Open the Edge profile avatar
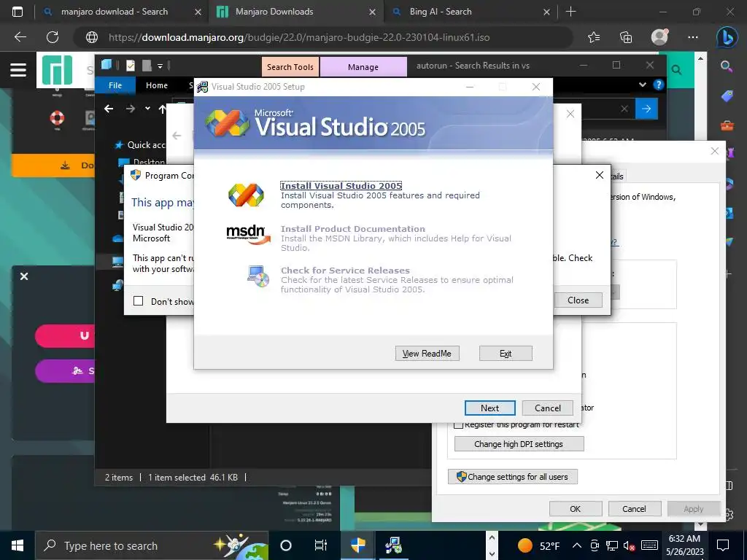The image size is (747, 560). click(x=659, y=36)
